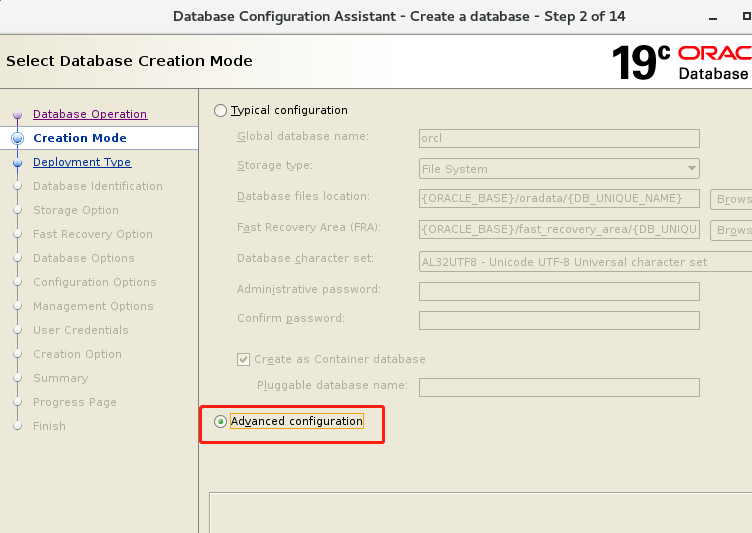
Task: Click the Finish step label
Action: point(49,426)
